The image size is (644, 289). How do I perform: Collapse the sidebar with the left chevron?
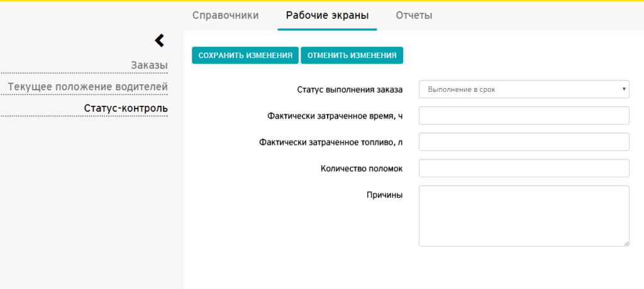[x=159, y=40]
